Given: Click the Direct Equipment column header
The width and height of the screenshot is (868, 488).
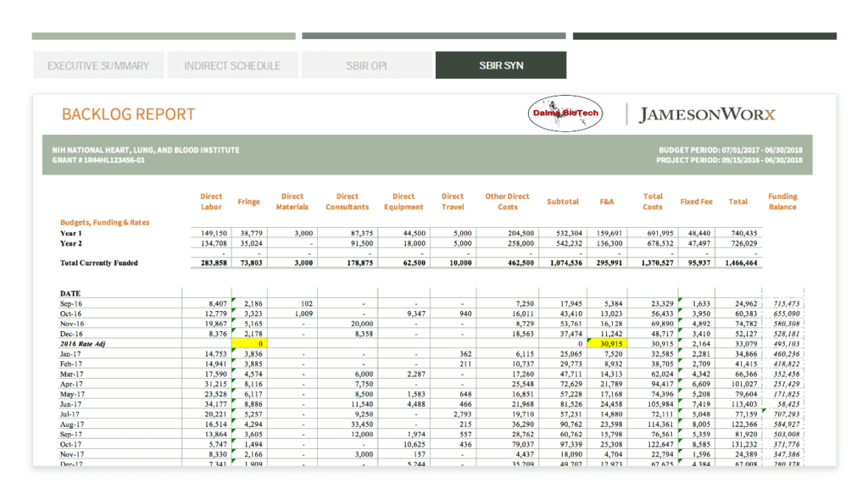Looking at the screenshot, I should [x=403, y=202].
